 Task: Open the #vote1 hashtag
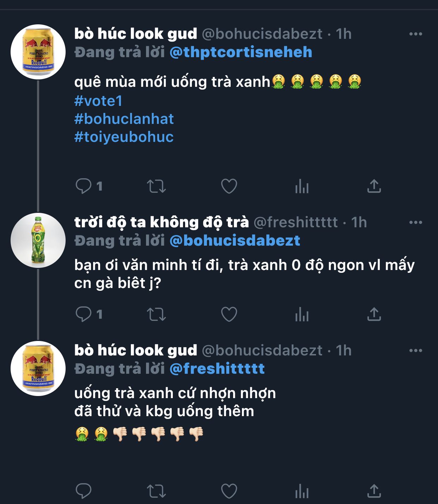coord(98,101)
